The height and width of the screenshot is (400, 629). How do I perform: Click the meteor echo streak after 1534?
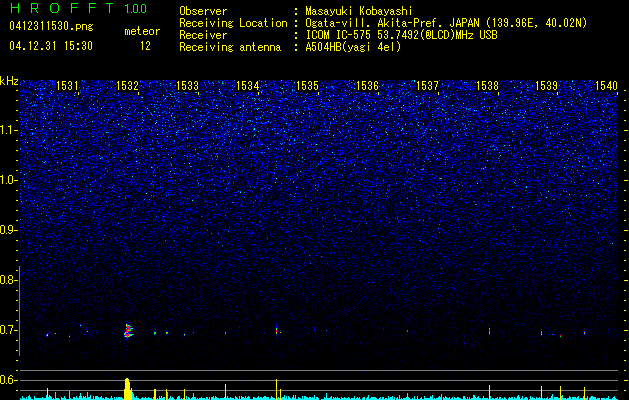click(276, 331)
